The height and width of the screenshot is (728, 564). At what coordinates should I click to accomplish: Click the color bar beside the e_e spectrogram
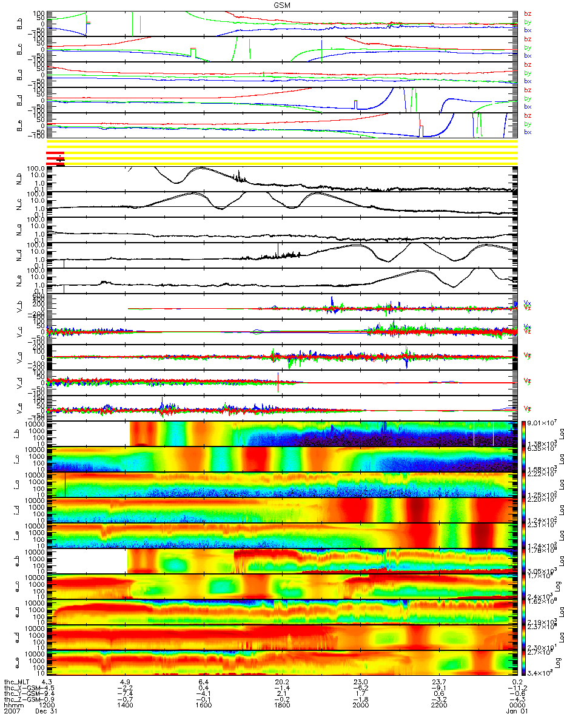coord(525,663)
